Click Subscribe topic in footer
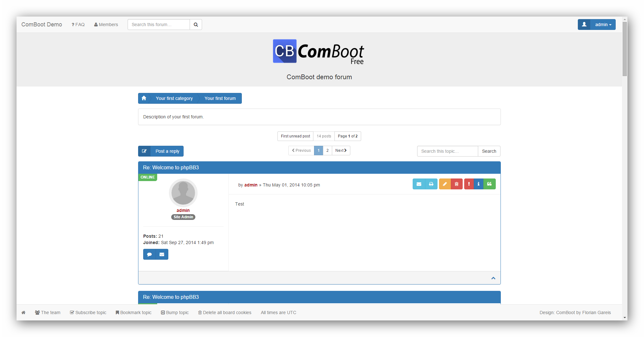644x337 pixels. coord(88,312)
